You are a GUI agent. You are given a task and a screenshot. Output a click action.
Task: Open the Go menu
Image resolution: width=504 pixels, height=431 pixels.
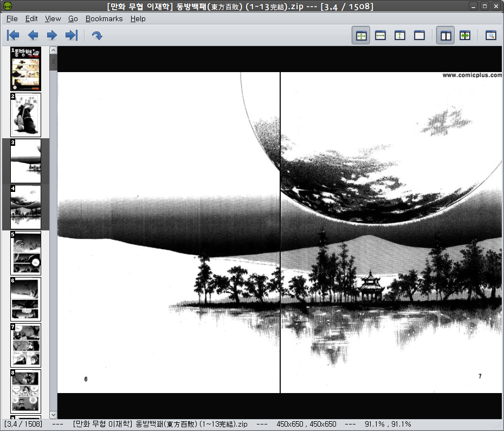(x=73, y=18)
